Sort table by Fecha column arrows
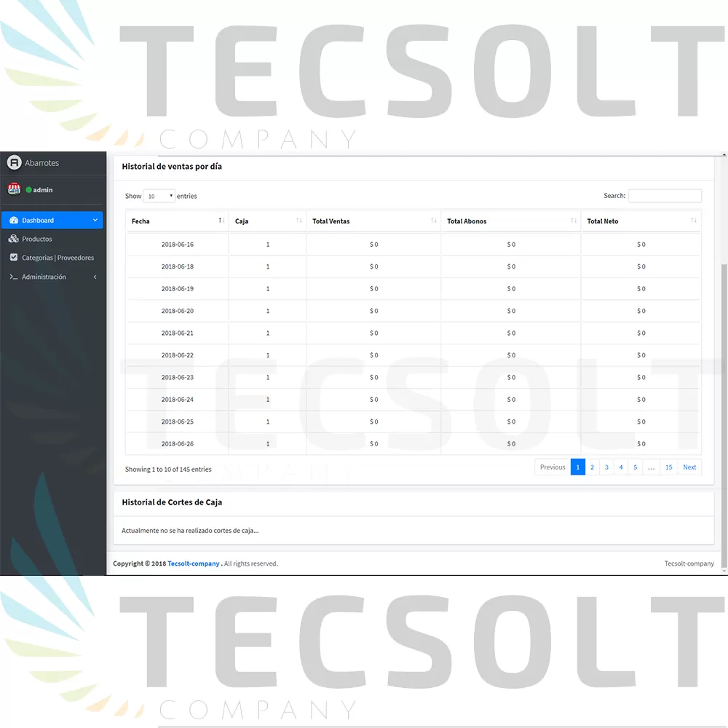 [221, 221]
